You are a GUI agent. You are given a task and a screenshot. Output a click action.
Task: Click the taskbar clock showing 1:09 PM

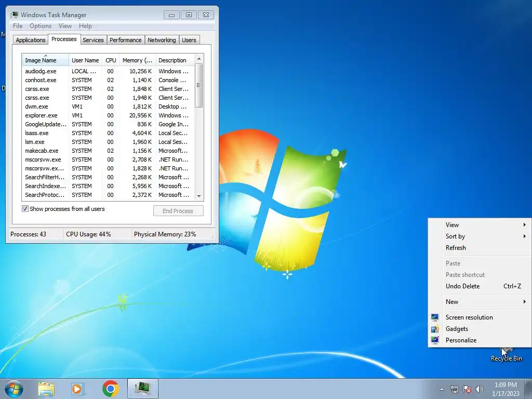tap(506, 389)
